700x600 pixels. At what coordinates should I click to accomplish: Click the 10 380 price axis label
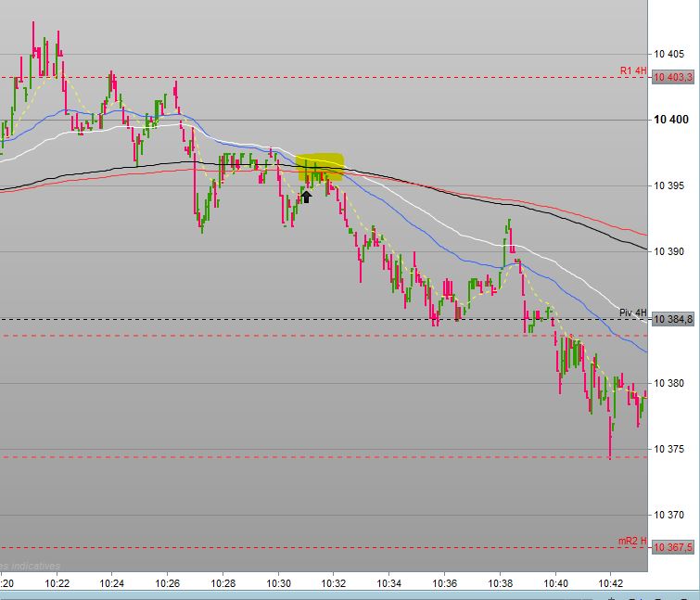click(668, 383)
